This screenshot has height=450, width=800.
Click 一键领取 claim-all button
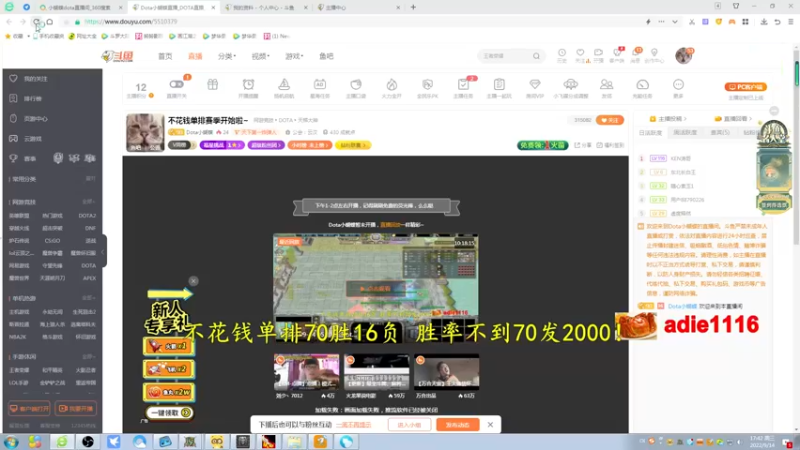pos(170,413)
